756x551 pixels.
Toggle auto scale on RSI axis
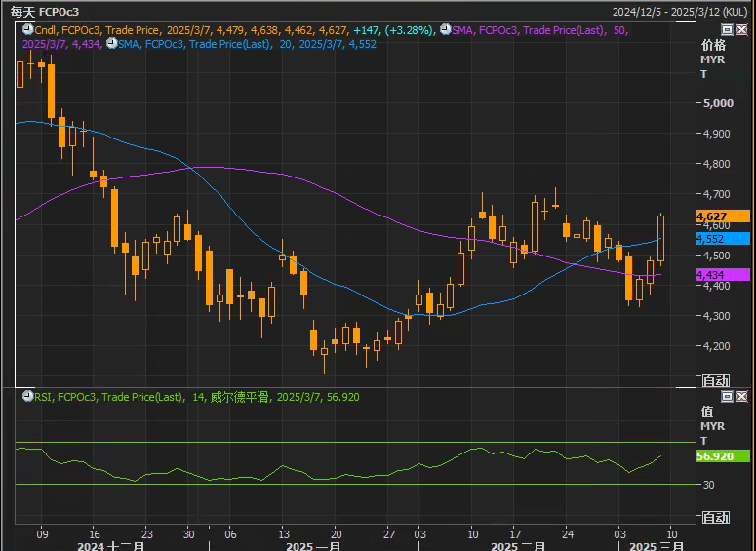(x=715, y=517)
